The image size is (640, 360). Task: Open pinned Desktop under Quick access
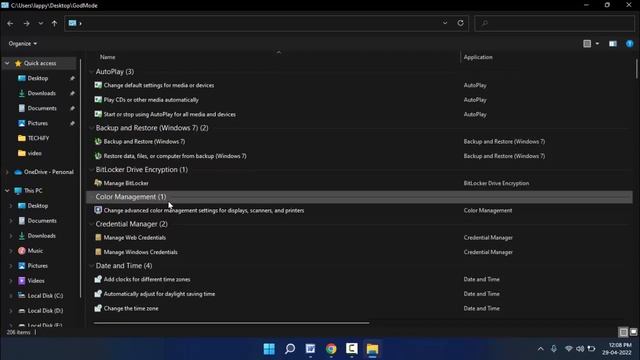pyautogui.click(x=38, y=78)
